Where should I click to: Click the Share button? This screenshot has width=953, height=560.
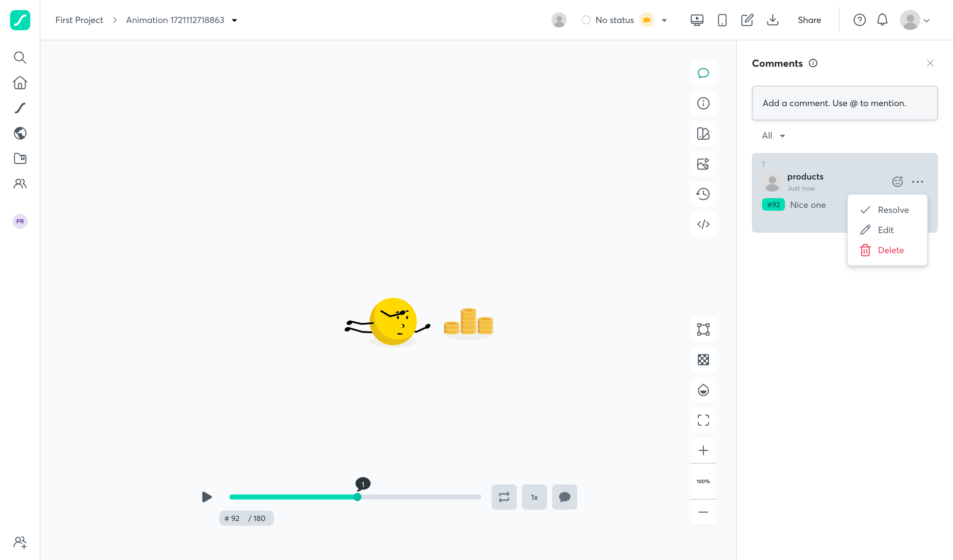[809, 20]
